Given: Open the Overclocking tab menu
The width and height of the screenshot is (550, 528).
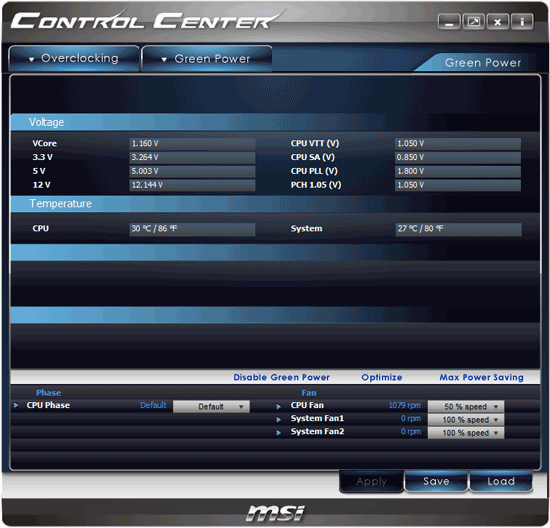Looking at the screenshot, I should [x=74, y=59].
